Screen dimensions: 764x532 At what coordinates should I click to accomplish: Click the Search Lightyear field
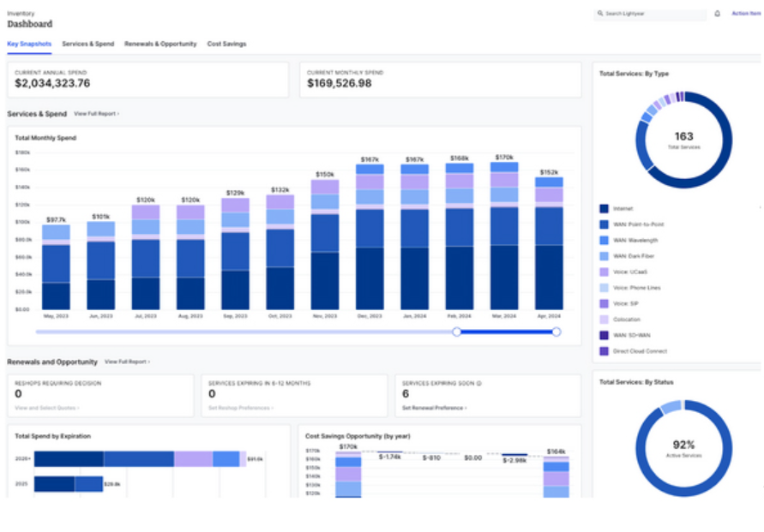click(650, 14)
